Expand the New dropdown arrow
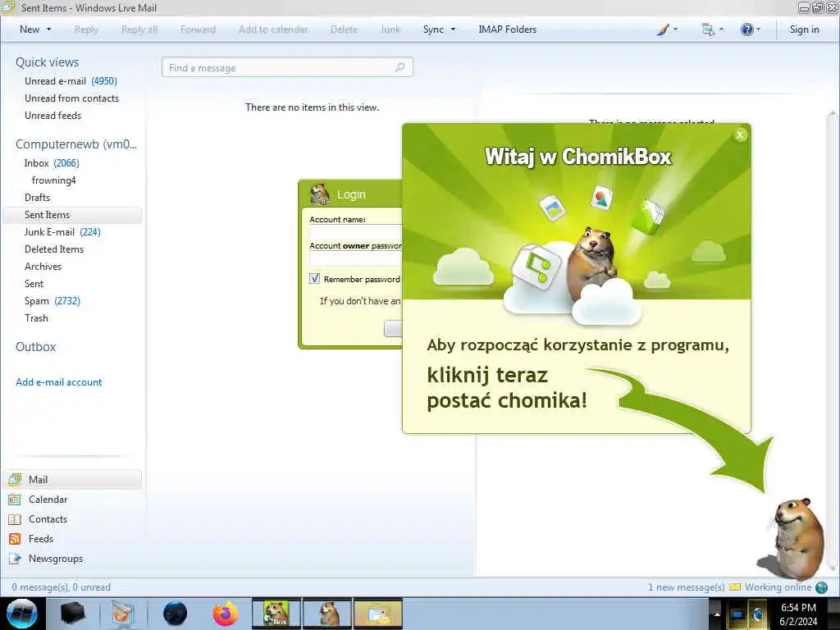Viewport: 840px width, 630px height. [x=49, y=30]
